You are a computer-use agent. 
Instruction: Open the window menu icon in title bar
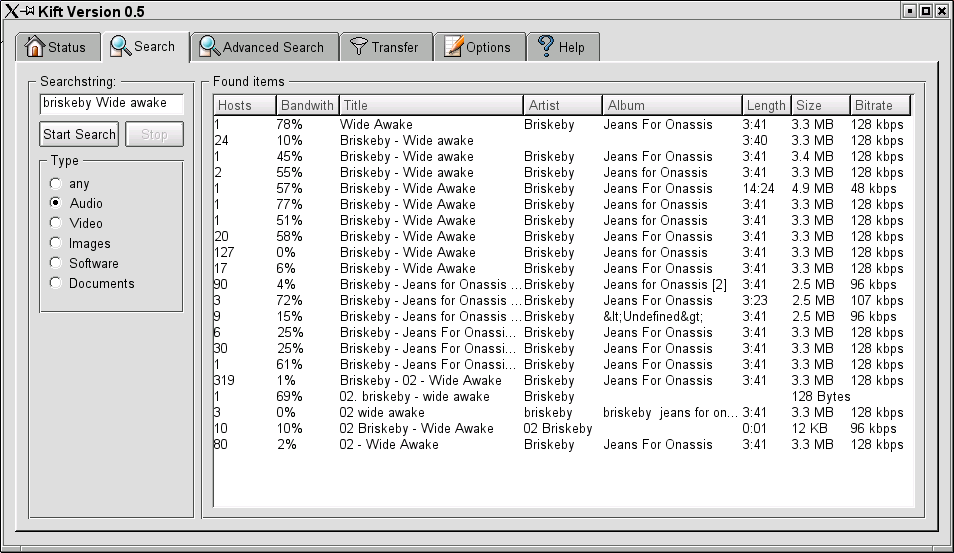10,10
